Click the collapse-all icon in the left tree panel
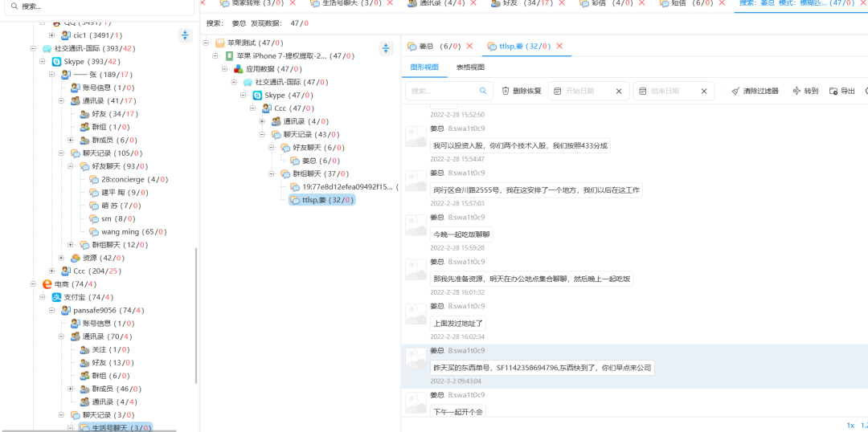The width and height of the screenshot is (868, 432). click(x=185, y=35)
